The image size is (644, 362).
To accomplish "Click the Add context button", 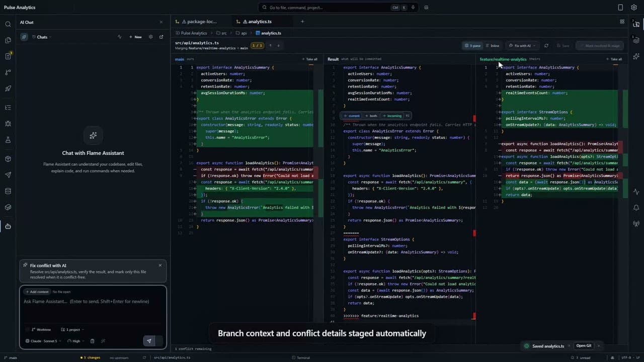I will tap(37, 292).
